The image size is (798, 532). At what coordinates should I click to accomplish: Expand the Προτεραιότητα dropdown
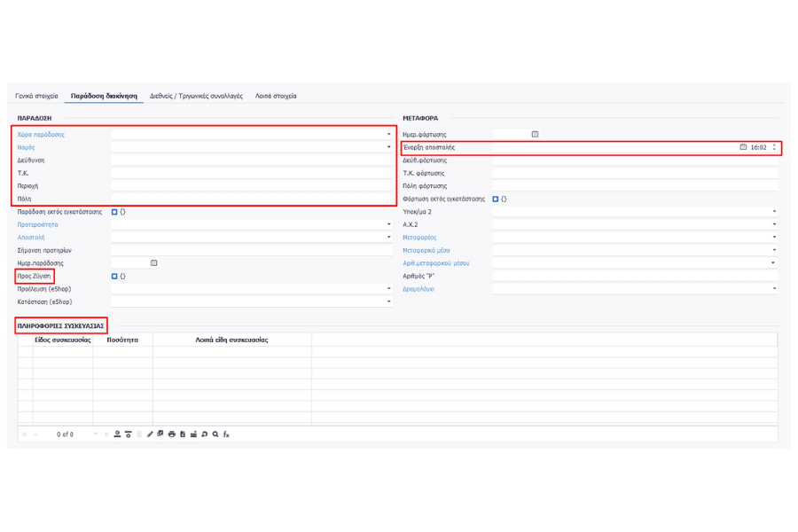pos(389,224)
